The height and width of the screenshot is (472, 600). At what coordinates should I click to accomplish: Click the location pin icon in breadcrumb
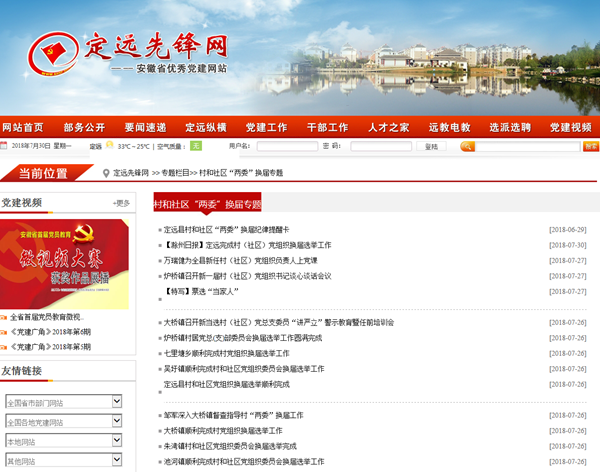coord(106,173)
